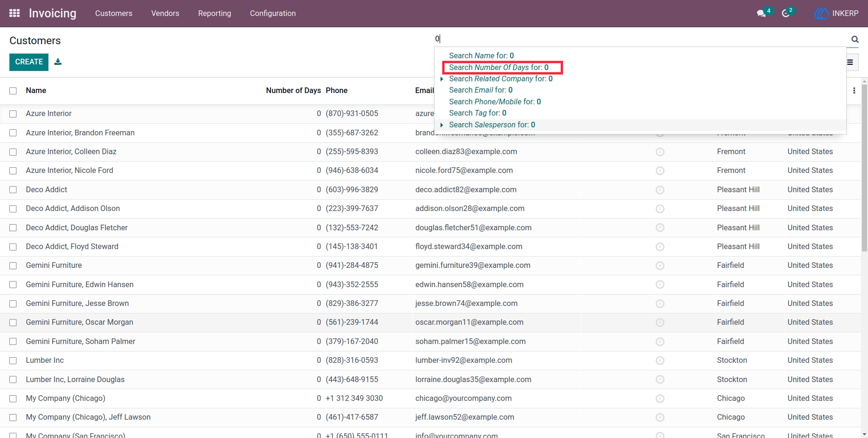Image resolution: width=868 pixels, height=438 pixels.
Task: Click activity clock for Lumber Inc row
Action: (660, 360)
